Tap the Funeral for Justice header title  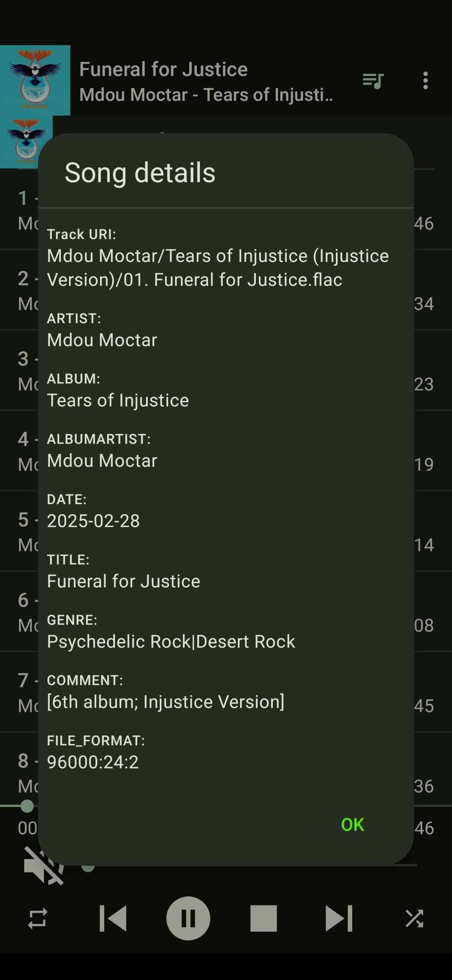pos(164,69)
